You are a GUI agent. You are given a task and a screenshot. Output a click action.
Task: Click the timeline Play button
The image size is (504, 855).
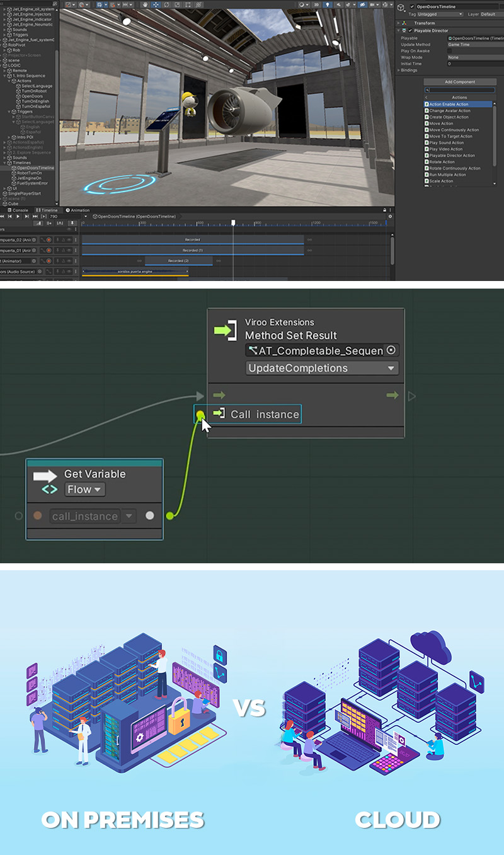(x=18, y=216)
